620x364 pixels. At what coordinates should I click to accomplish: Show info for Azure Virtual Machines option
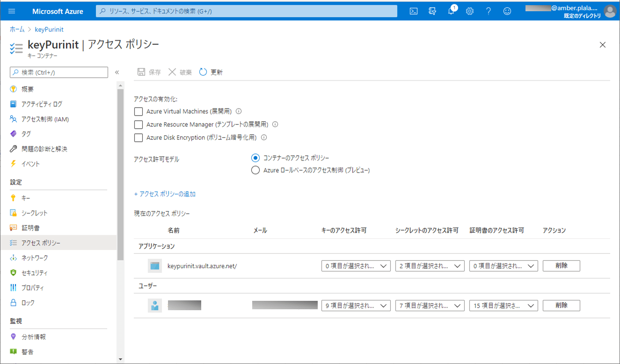tap(239, 111)
